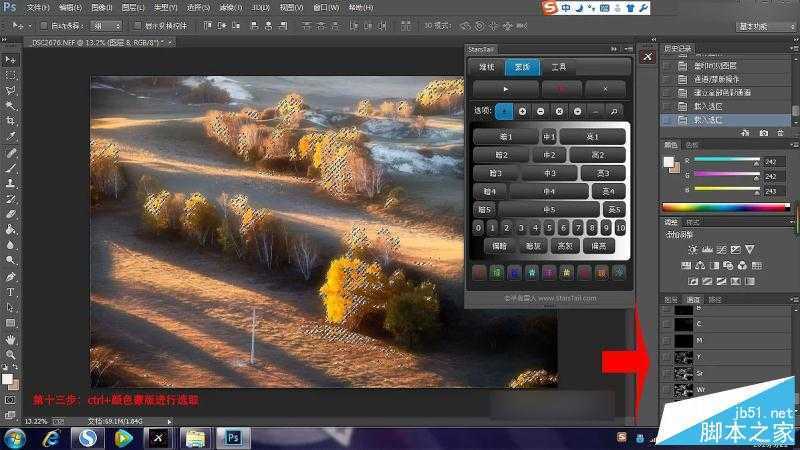Click the StarsTail play button
The image size is (800, 450).
coord(505,89)
